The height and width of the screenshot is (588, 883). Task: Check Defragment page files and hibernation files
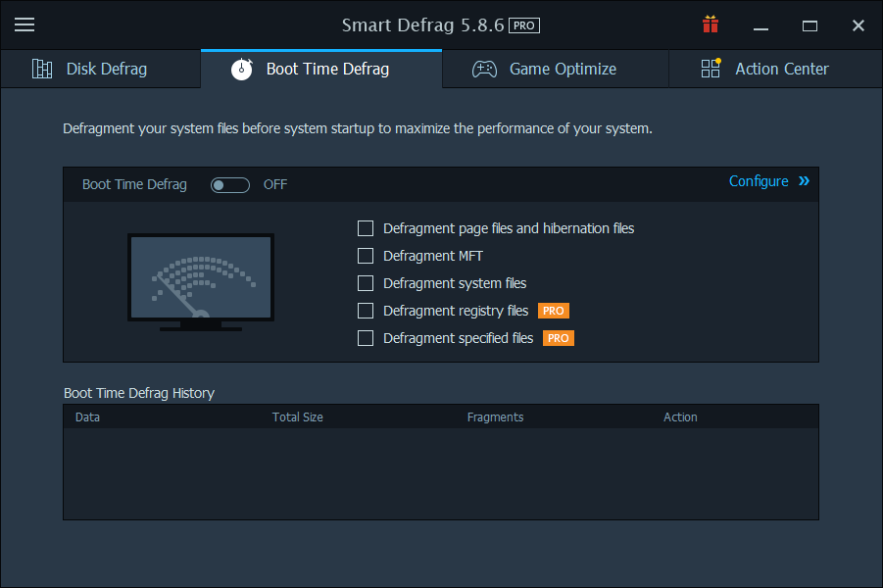(366, 228)
